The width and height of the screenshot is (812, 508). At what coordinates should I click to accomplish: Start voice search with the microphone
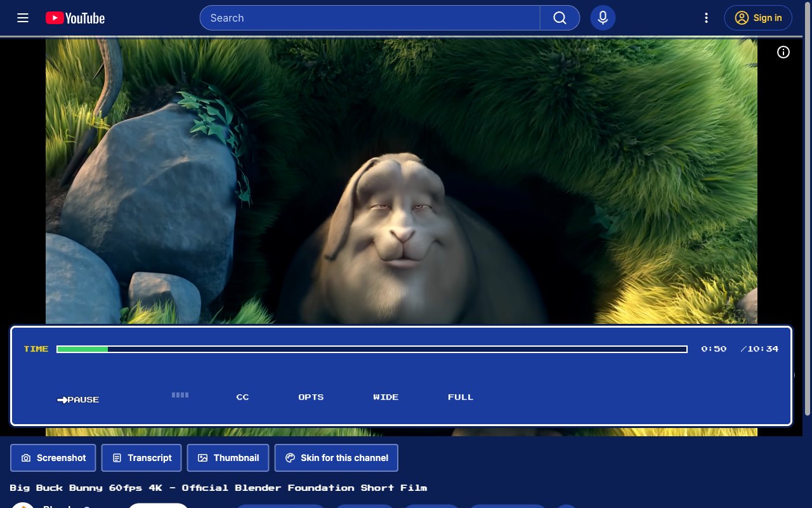coord(603,18)
